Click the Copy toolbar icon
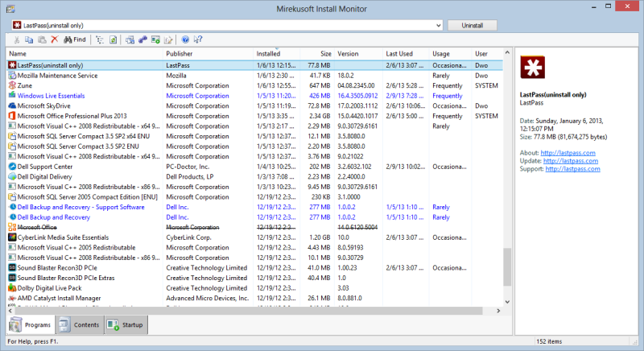Viewport: 644px width, 351px height. pos(29,39)
